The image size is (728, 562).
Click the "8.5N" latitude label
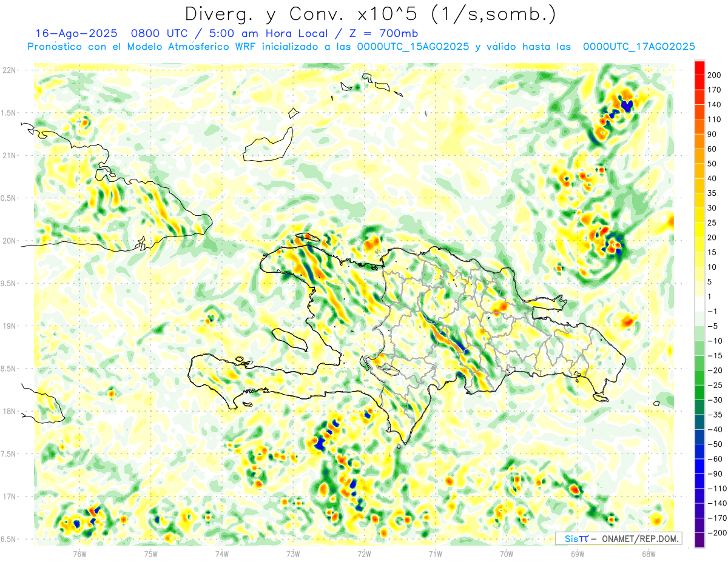9,369
